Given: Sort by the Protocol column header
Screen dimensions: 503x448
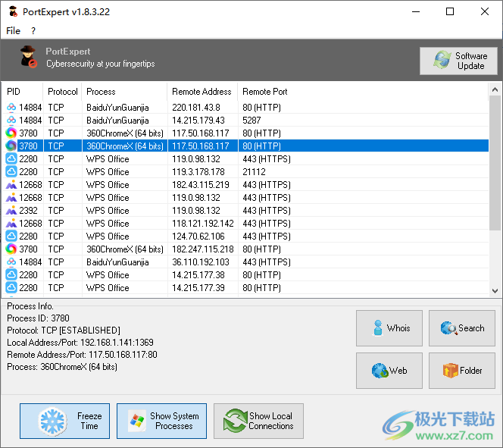Looking at the screenshot, I should coord(62,92).
